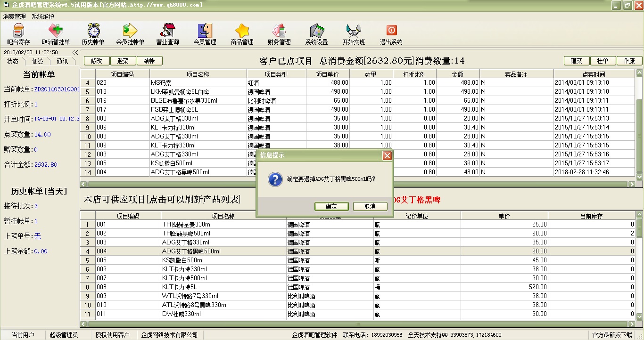
Task: Open 会员管理 toolbar icon
Action: click(x=205, y=34)
